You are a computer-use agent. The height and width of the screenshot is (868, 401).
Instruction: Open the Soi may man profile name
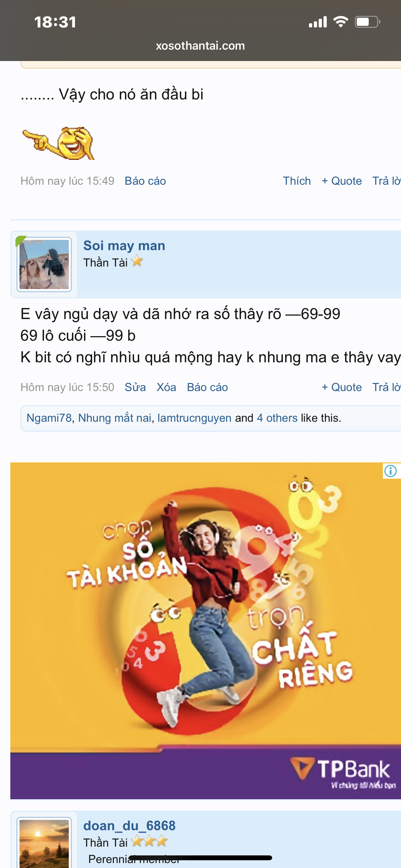coord(124,246)
